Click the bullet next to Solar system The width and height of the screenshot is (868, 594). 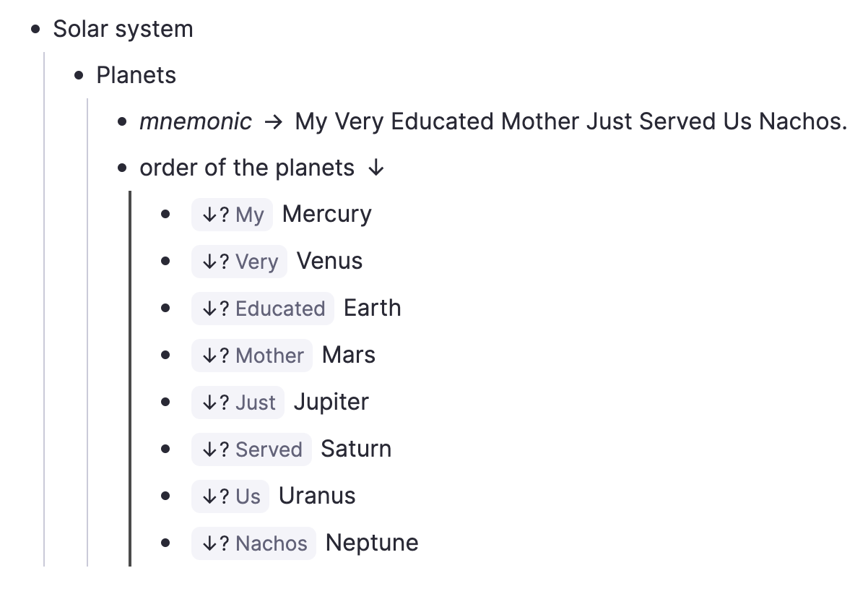coord(36,30)
